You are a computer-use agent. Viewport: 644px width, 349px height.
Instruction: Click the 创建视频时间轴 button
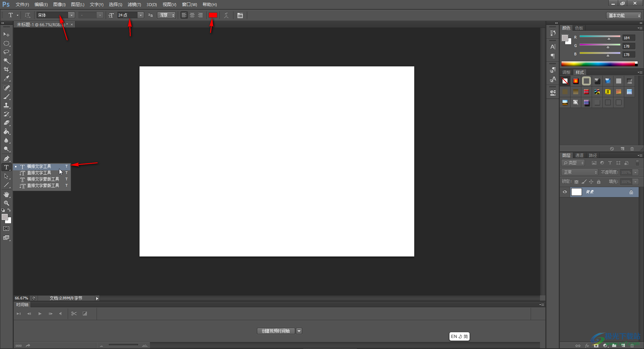[x=276, y=331]
